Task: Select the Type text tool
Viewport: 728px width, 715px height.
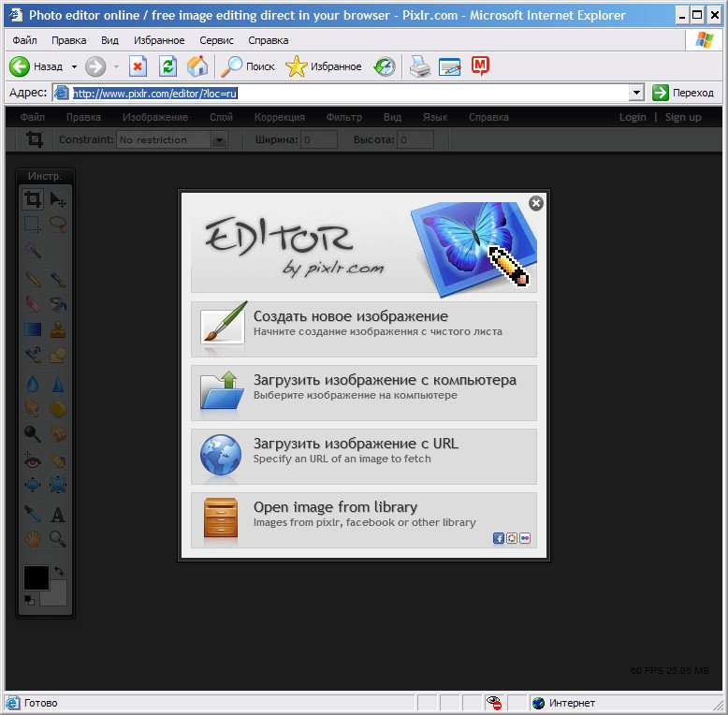Action: click(58, 515)
